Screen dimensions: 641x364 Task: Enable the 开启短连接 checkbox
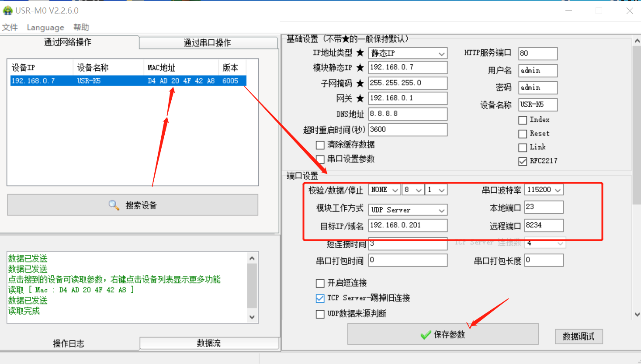(320, 283)
